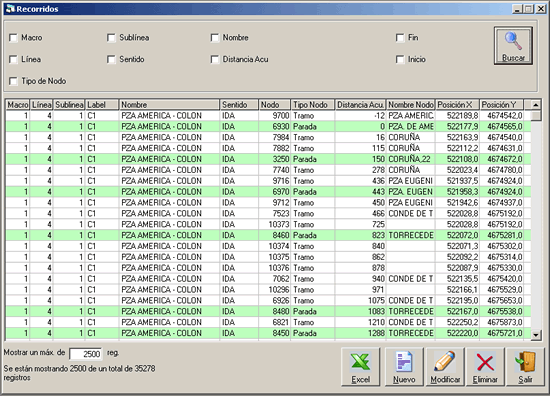Viewport: 550px width, 396px height.
Task: Select the Parada row with Nodo 6970
Action: [268, 192]
